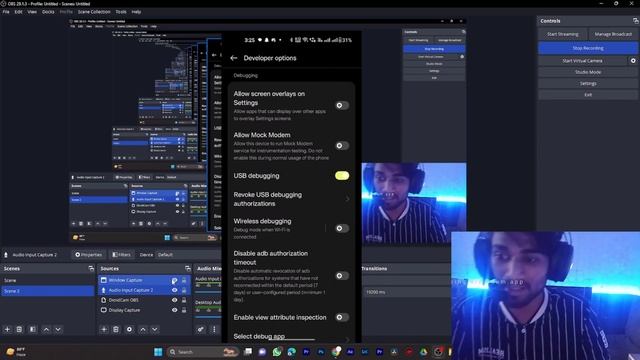This screenshot has width=640, height=360.
Task: Turn off the USB debugging switch
Action: click(x=342, y=176)
